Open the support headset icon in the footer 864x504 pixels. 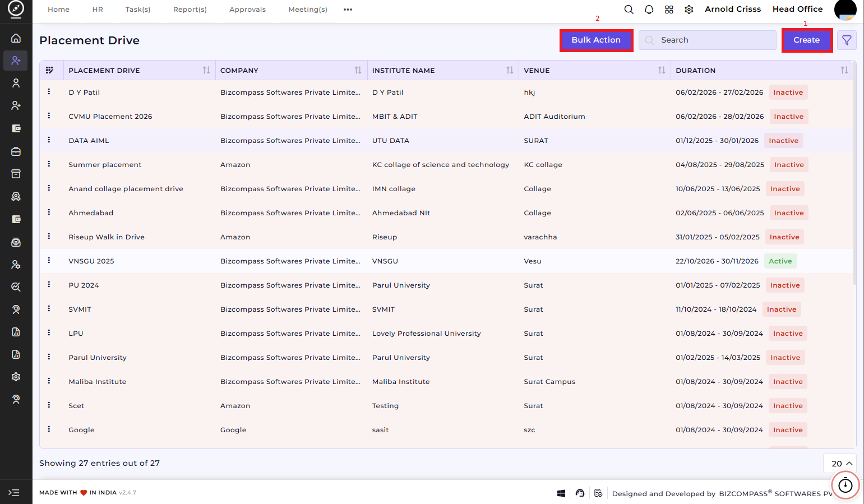[x=580, y=493]
